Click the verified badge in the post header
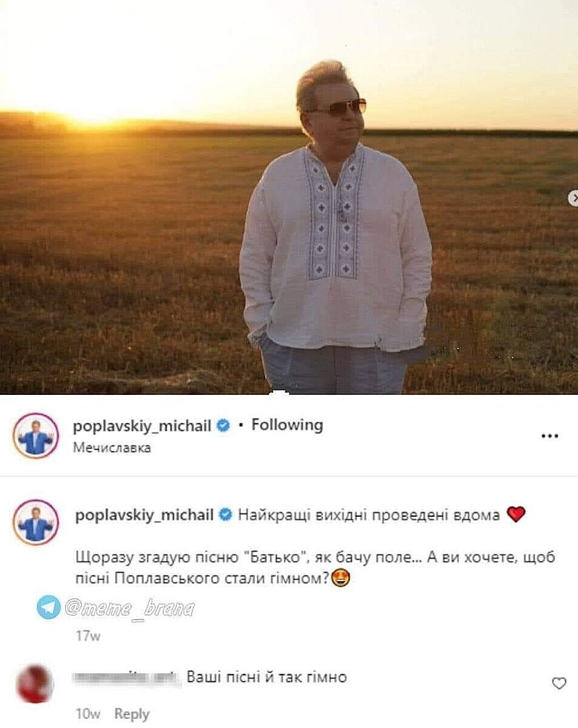The height and width of the screenshot is (728, 578). click(x=223, y=426)
